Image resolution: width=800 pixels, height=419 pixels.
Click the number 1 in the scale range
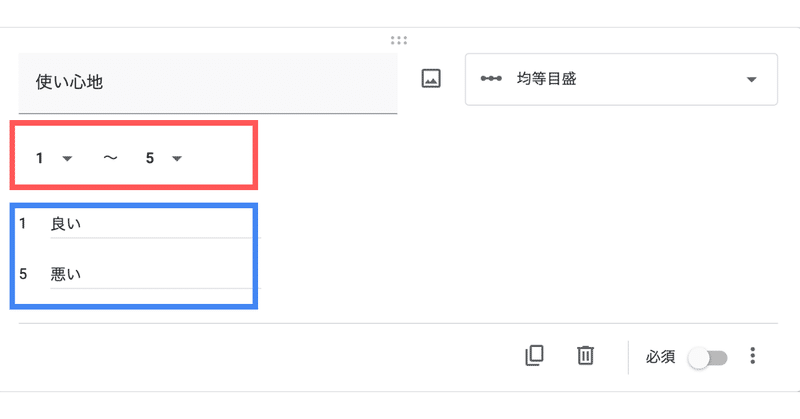point(39,158)
